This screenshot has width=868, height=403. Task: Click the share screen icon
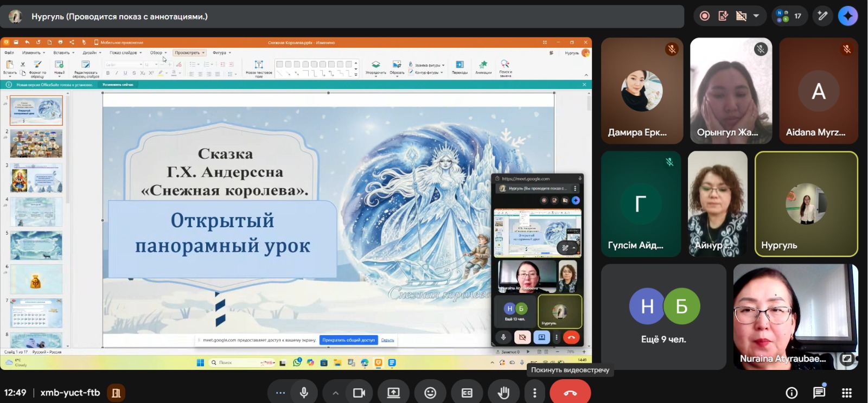point(393,393)
